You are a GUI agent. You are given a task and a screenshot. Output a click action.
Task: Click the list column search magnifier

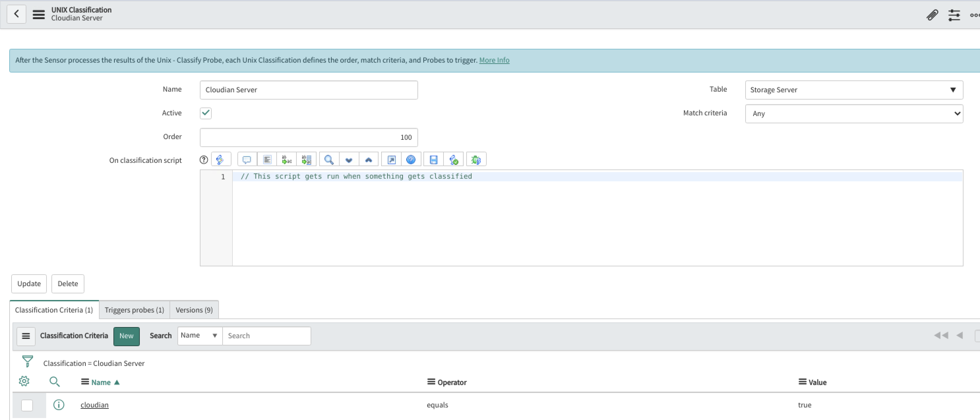[54, 381]
